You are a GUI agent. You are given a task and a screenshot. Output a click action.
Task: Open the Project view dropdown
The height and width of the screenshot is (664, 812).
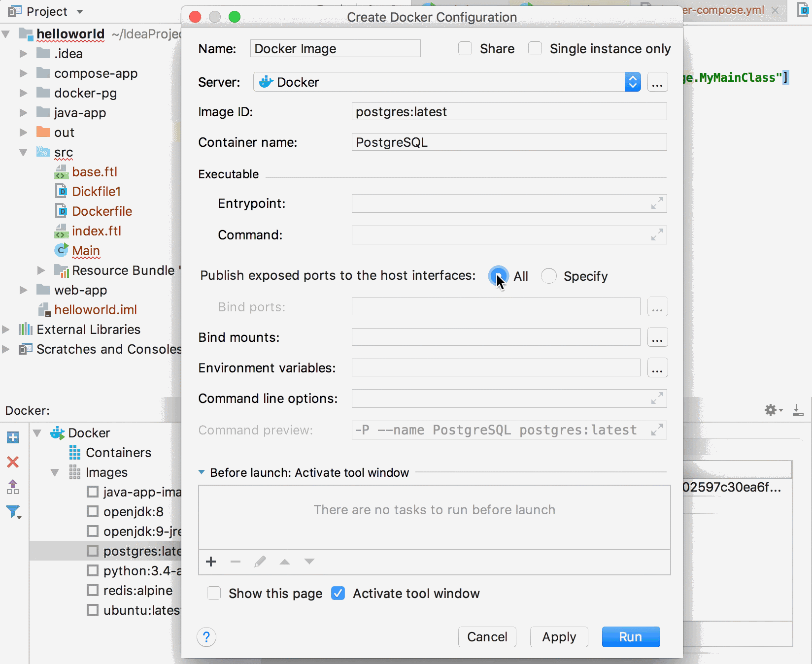point(80,11)
